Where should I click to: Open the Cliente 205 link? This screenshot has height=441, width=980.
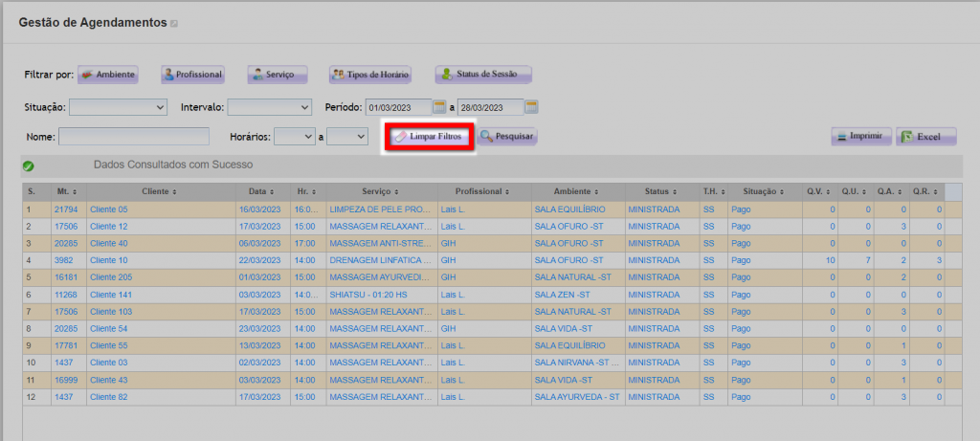111,278
